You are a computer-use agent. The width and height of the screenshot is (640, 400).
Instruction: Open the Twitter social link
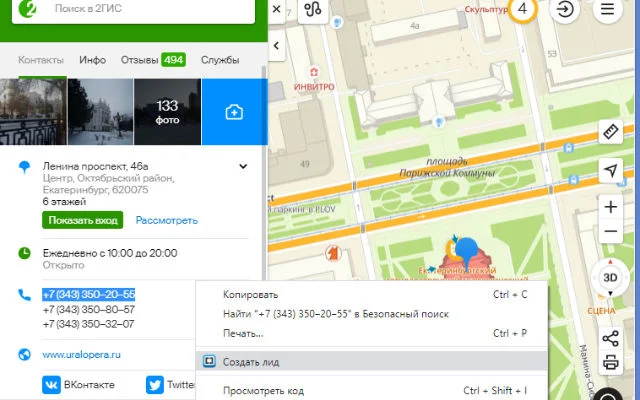(170, 385)
